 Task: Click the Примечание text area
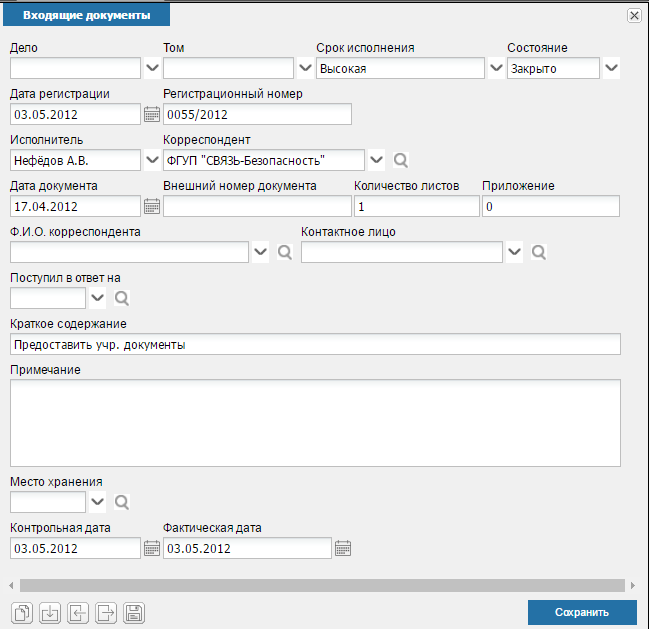tap(315, 423)
